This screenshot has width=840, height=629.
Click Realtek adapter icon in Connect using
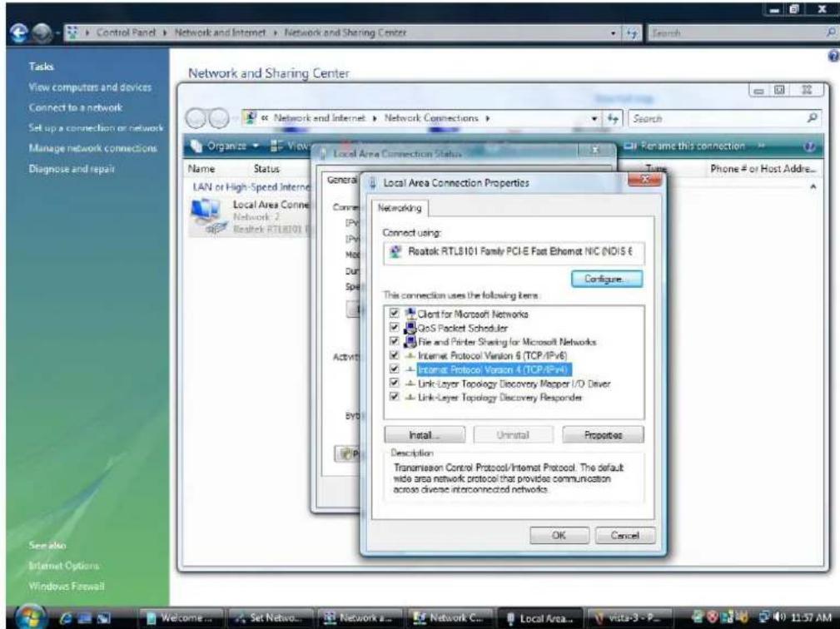click(395, 251)
